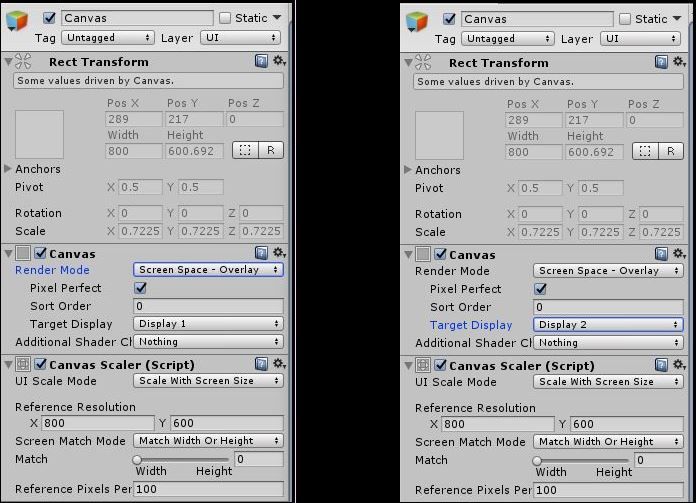Toggle blueprint mode button in right Rect Transform
696x503 pixels.
tap(645, 151)
